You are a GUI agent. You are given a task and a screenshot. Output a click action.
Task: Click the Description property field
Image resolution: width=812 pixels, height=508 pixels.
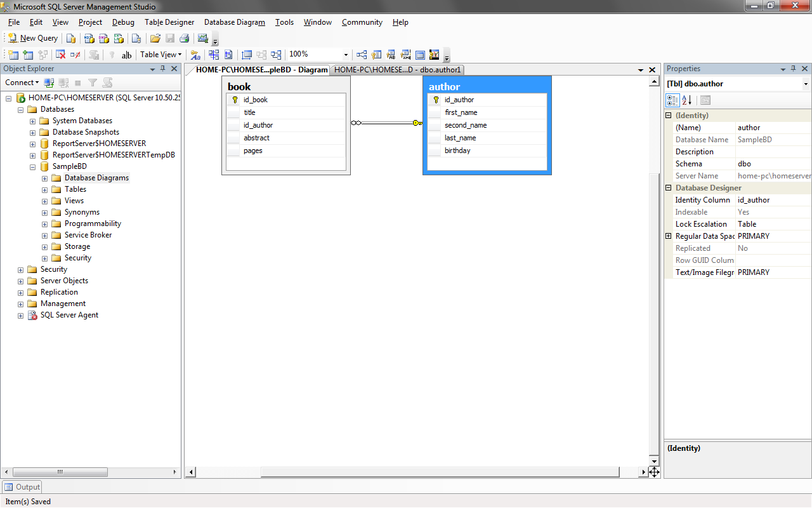(774, 152)
